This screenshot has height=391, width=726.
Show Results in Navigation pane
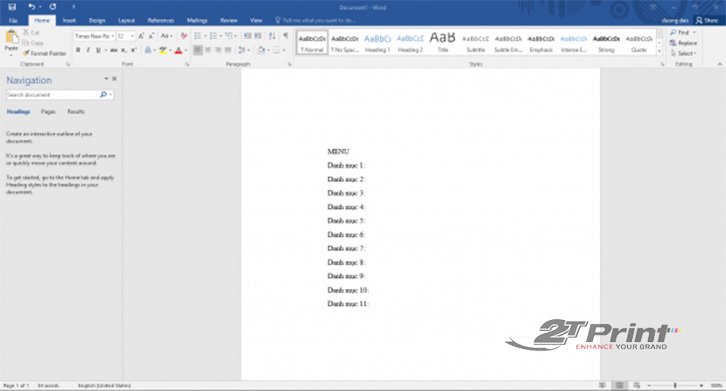click(x=76, y=112)
